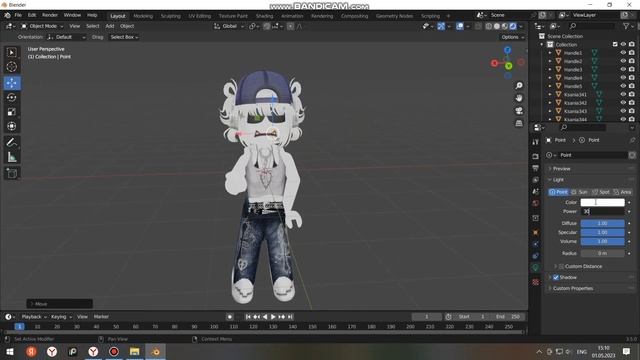Hide Handle1 in the viewport
640x360 pixels.
(x=623, y=53)
